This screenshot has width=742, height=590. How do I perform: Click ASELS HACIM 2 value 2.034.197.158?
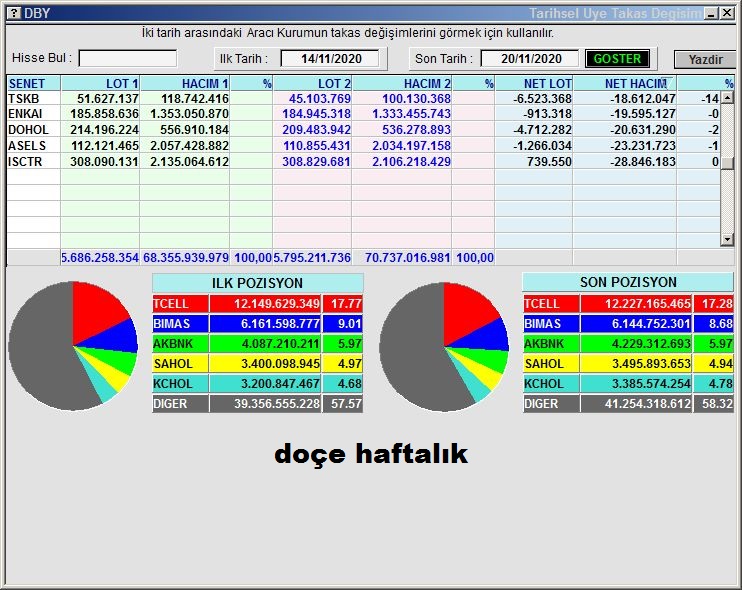[411, 146]
